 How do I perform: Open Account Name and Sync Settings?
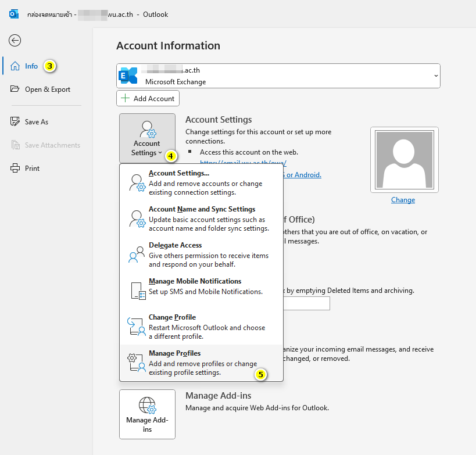[201, 209]
